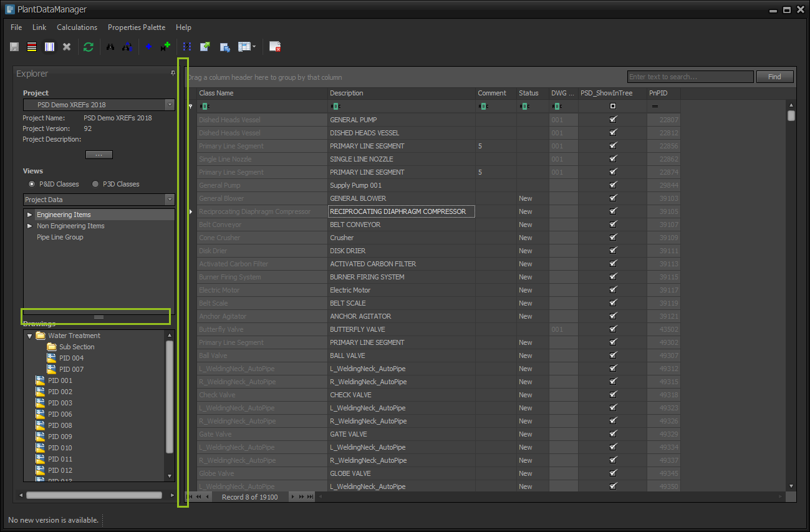Select the P3D Classes radio button
Screen dimensions: 810x532
point(95,184)
